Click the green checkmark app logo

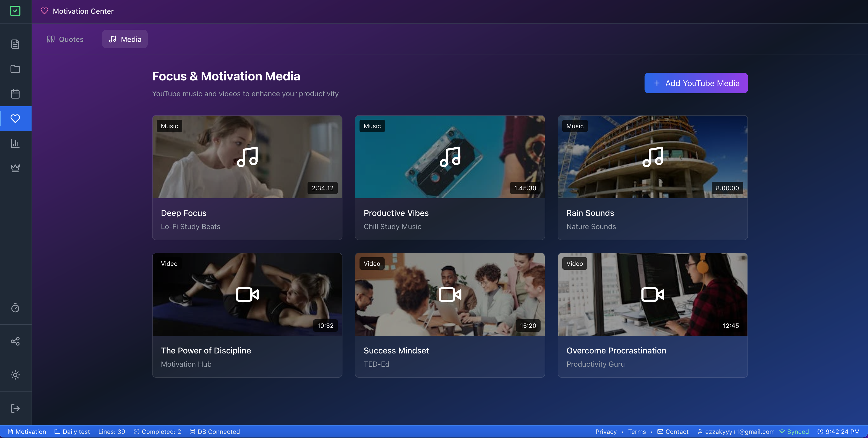[x=15, y=11]
